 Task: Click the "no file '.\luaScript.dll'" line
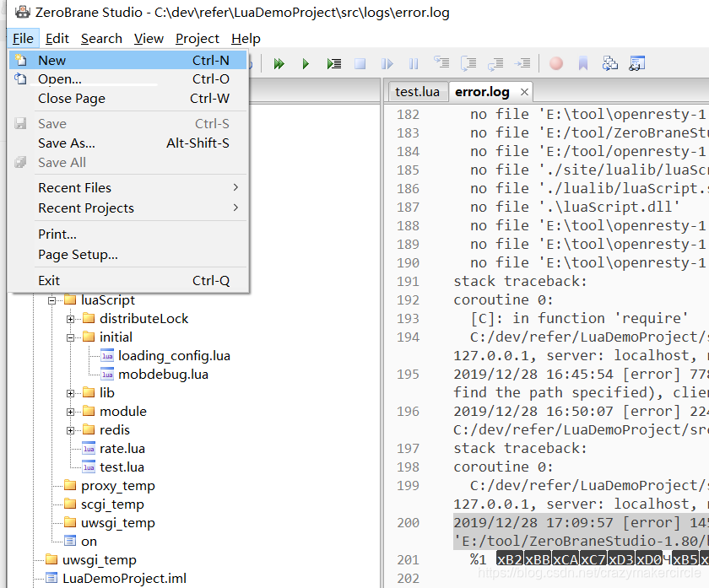click(x=575, y=207)
